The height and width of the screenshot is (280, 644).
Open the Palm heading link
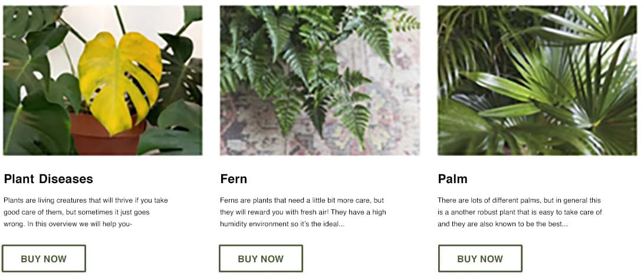coord(452,179)
